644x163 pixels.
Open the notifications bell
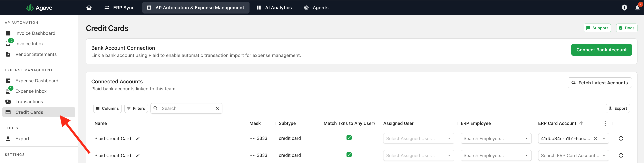click(x=637, y=8)
